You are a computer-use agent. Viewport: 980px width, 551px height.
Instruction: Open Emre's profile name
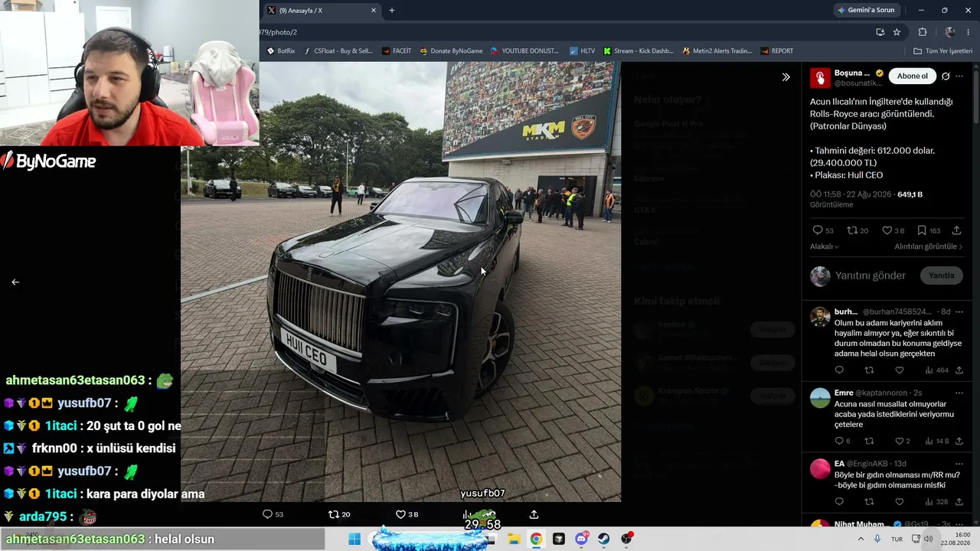tap(844, 393)
